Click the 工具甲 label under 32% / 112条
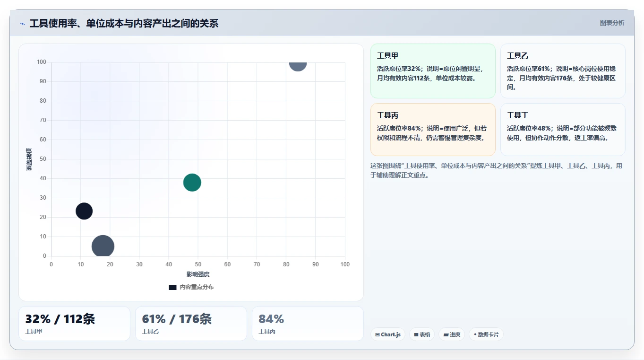Viewport: 644px width, 360px height. click(34, 332)
